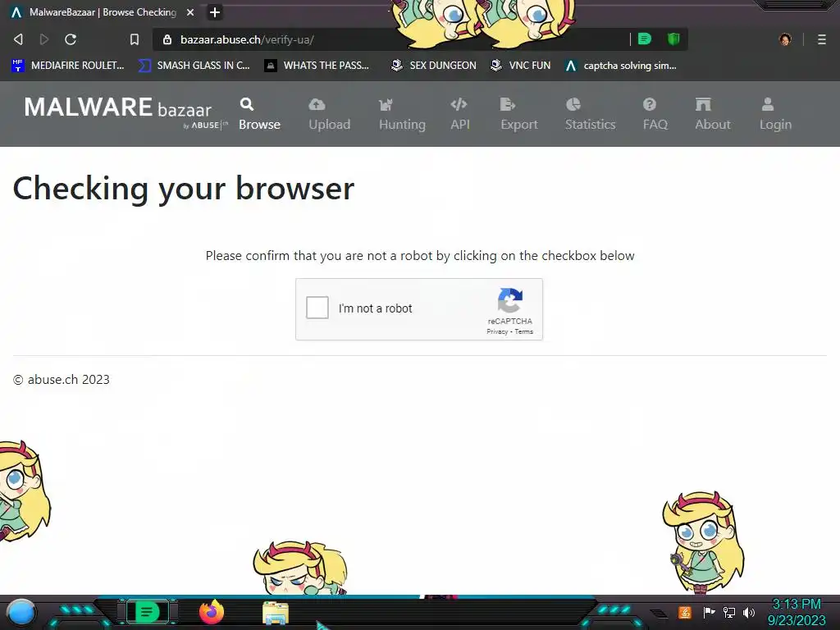Screen dimensions: 840x630
Task: Click the green shield extension icon
Action: 673,39
